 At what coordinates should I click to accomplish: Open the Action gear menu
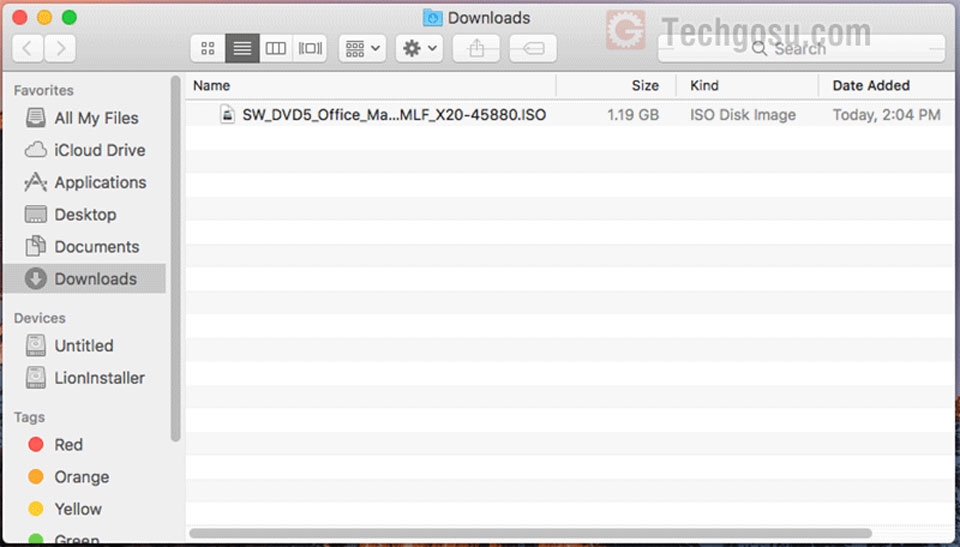[x=419, y=48]
